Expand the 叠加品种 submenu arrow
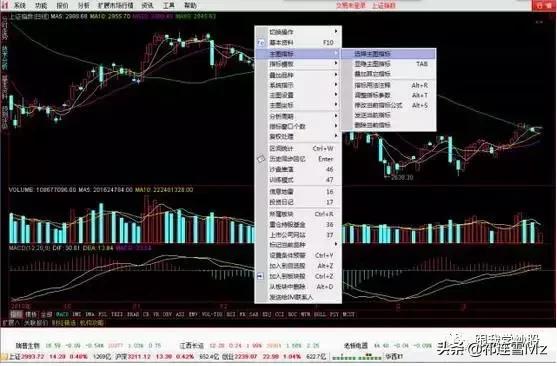557x366 pixels. [x=336, y=75]
